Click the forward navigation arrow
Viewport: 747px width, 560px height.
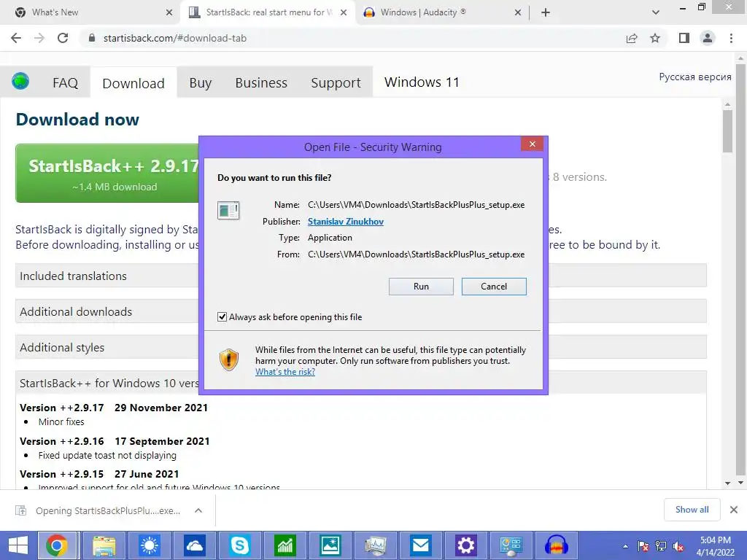[x=39, y=38]
